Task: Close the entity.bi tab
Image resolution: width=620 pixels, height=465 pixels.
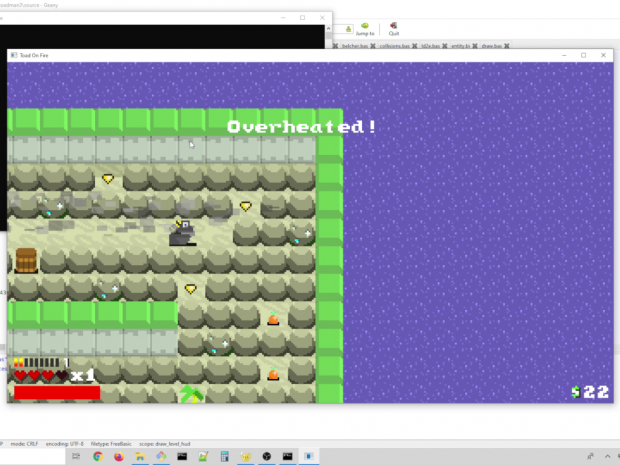Action: point(474,46)
